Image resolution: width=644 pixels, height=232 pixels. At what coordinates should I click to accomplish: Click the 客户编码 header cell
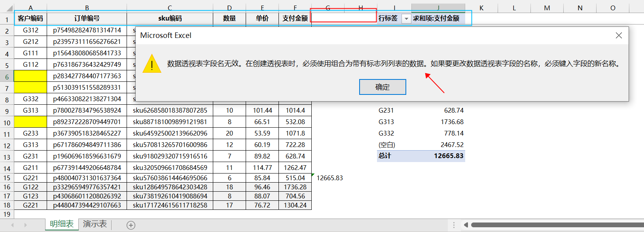click(30, 18)
